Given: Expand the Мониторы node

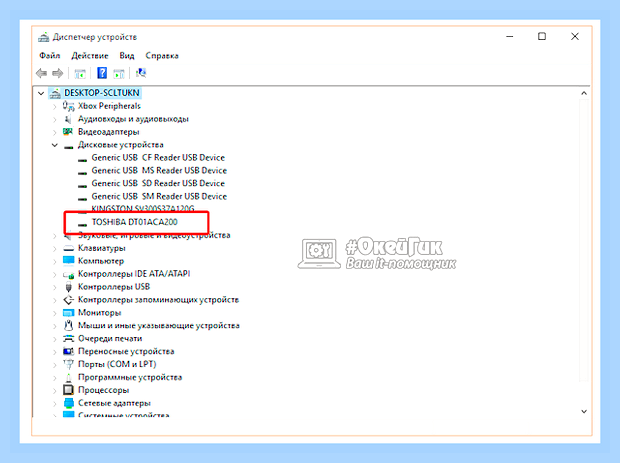Looking at the screenshot, I should click(55, 313).
